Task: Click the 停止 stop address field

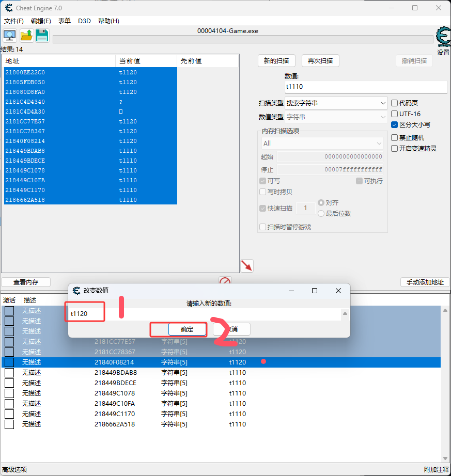Action: click(330, 169)
